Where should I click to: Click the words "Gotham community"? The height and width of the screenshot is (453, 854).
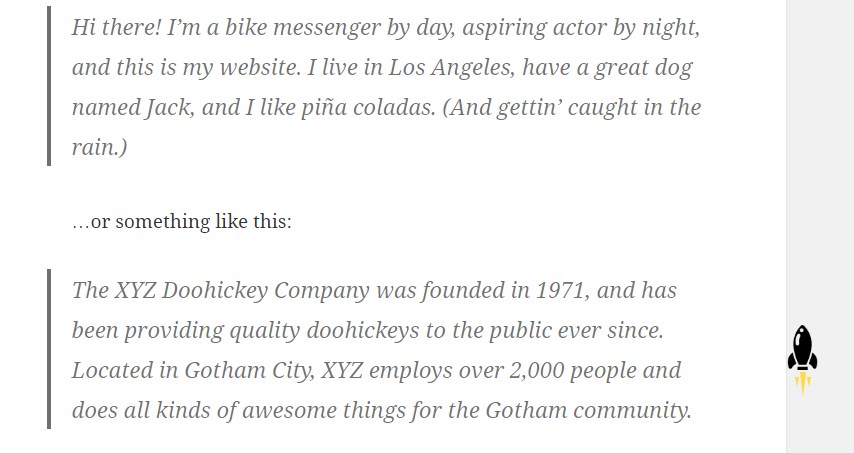[588, 411]
